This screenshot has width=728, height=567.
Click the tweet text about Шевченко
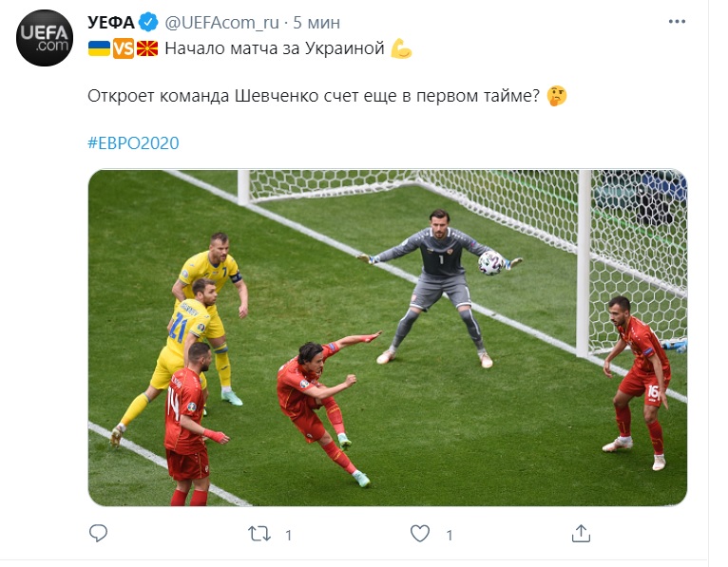314,96
